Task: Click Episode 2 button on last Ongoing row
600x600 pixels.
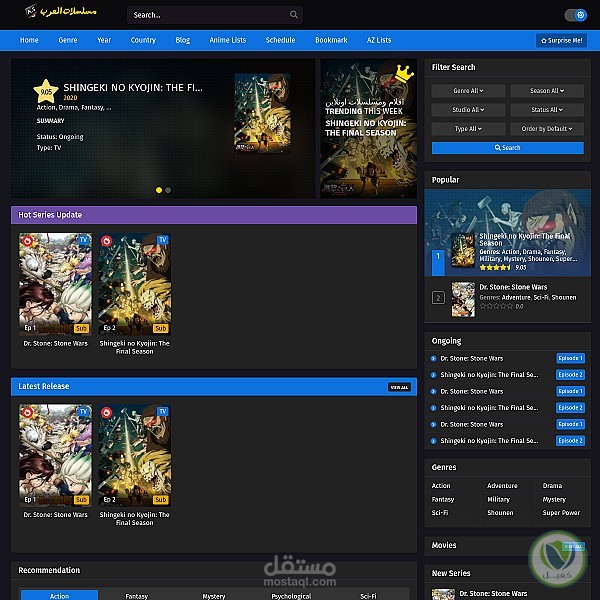Action: [x=570, y=441]
